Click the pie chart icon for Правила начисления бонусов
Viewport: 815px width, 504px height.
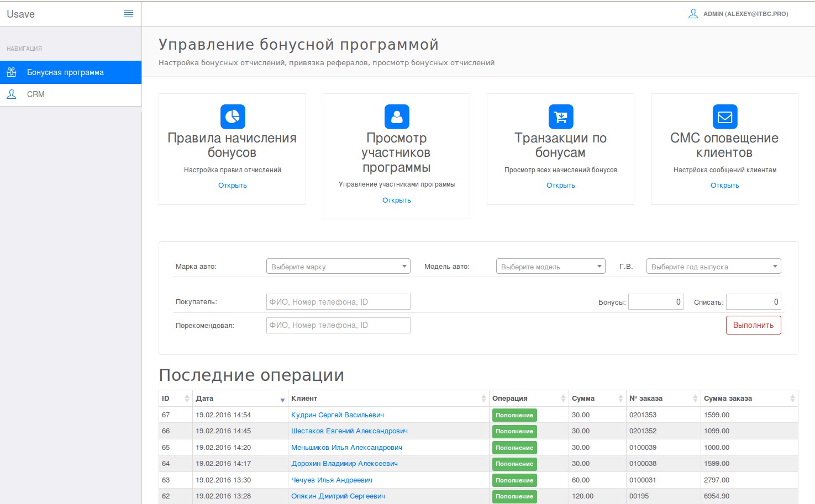tap(233, 116)
